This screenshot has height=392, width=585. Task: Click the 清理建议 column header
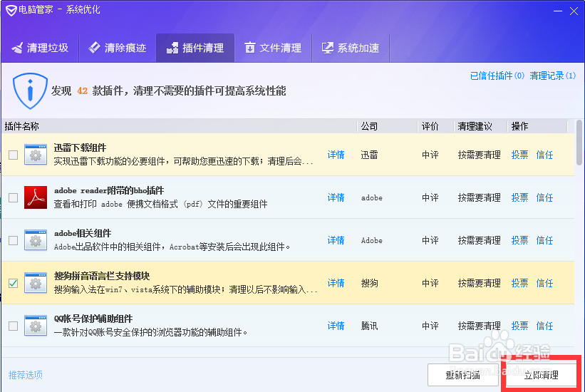pyautogui.click(x=480, y=126)
